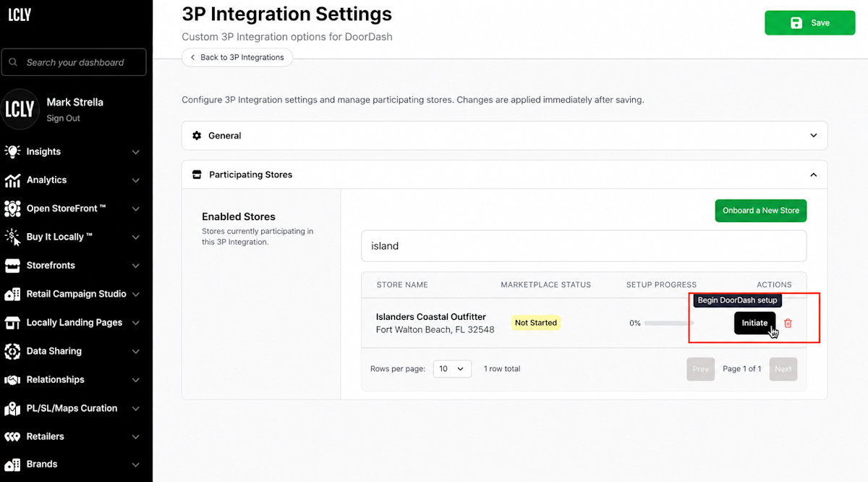Screen dimensions: 868x482
Task: Open the Data Sharing sidebar menu
Action: click(x=72, y=351)
